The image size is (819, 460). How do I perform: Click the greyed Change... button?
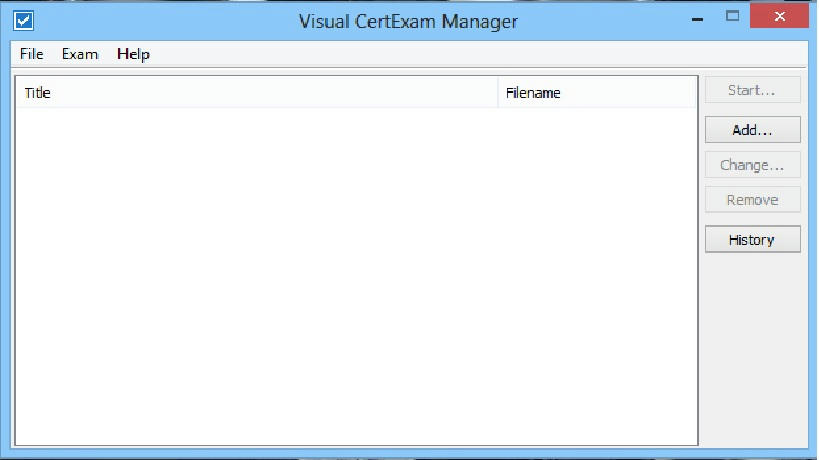coord(753,165)
